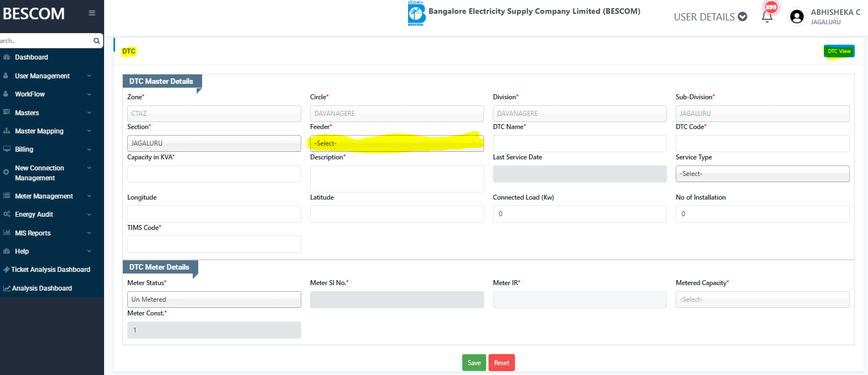
Task: Click the Analysis Dashboard line-chart icon
Action: tap(7, 288)
